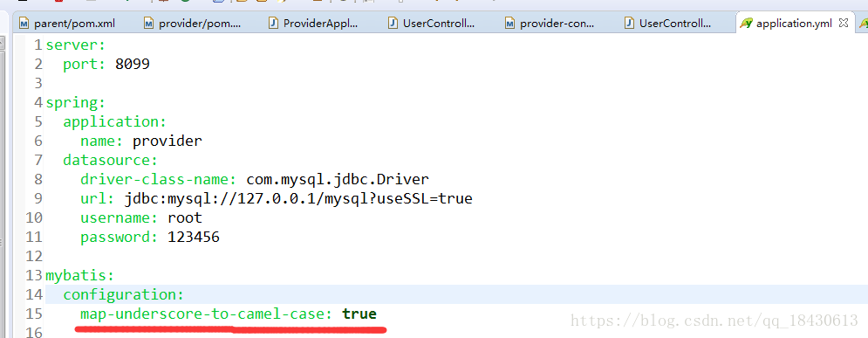Click line number 12 in the gutter
Viewport: 868px width, 338px height.
pyautogui.click(x=34, y=256)
